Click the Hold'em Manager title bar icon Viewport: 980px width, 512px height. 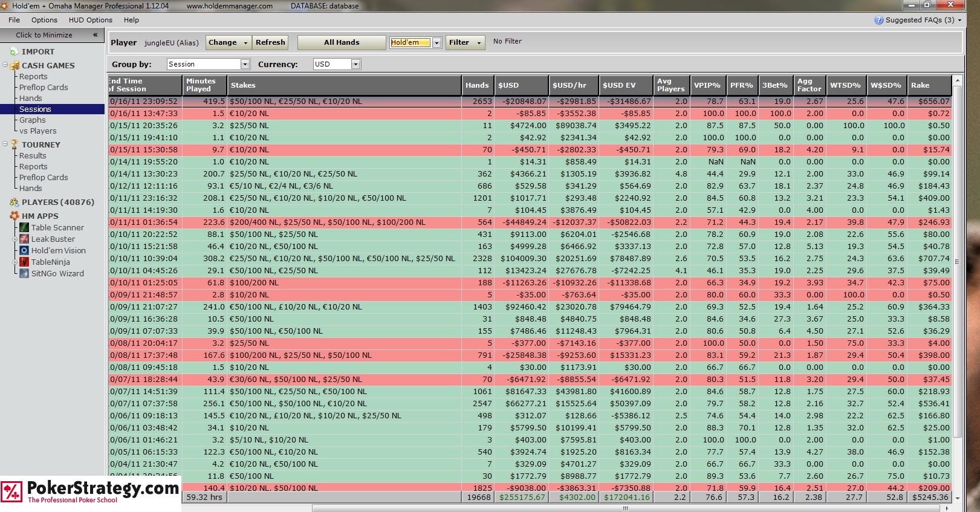[x=5, y=5]
